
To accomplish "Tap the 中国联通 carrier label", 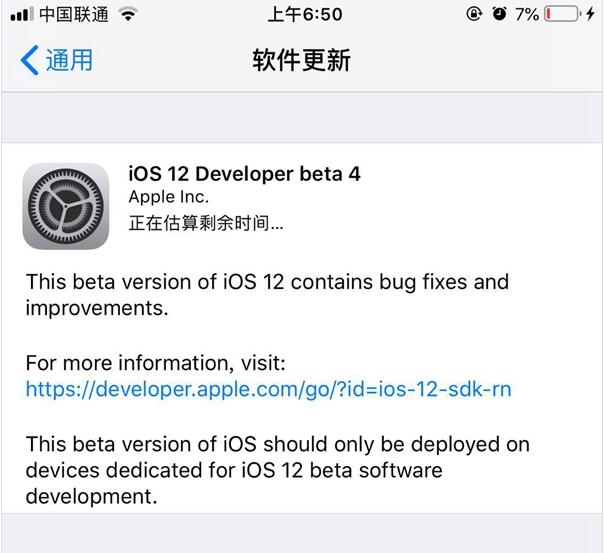I will click(73, 15).
